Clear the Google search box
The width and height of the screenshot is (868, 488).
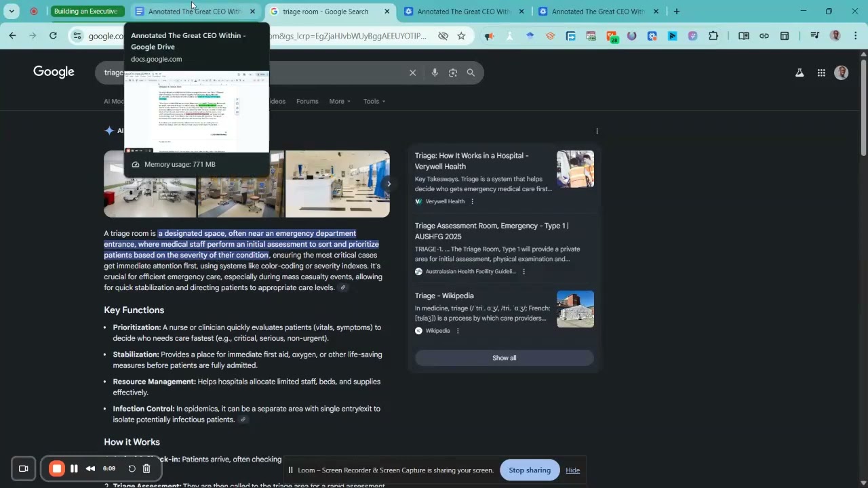412,73
